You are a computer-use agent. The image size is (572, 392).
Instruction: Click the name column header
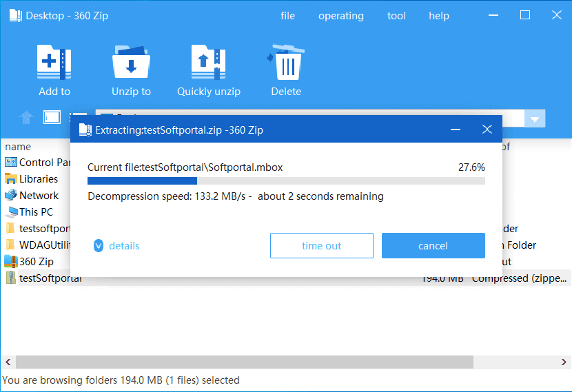18,147
